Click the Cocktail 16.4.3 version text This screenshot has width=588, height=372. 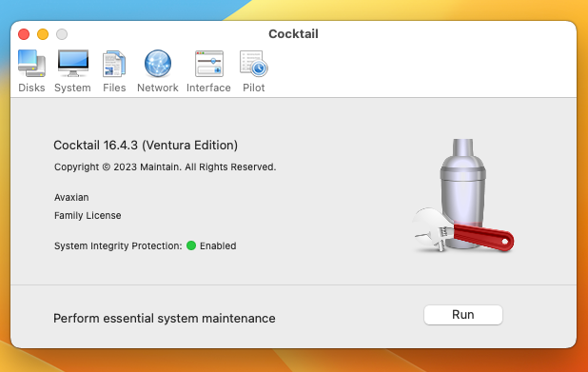[146, 146]
